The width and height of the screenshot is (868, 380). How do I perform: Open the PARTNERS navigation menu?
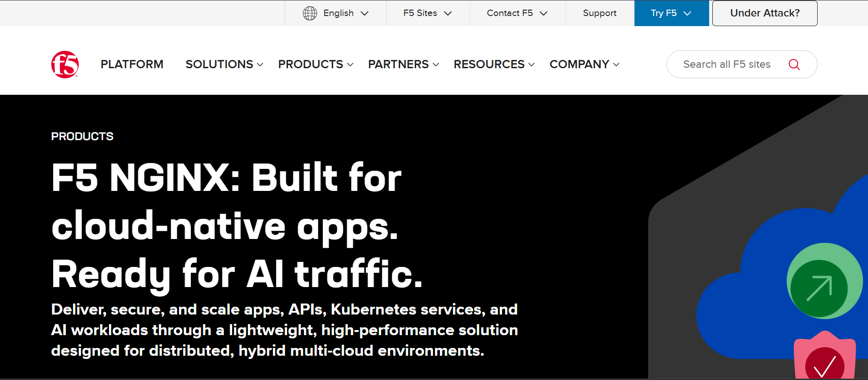[398, 65]
